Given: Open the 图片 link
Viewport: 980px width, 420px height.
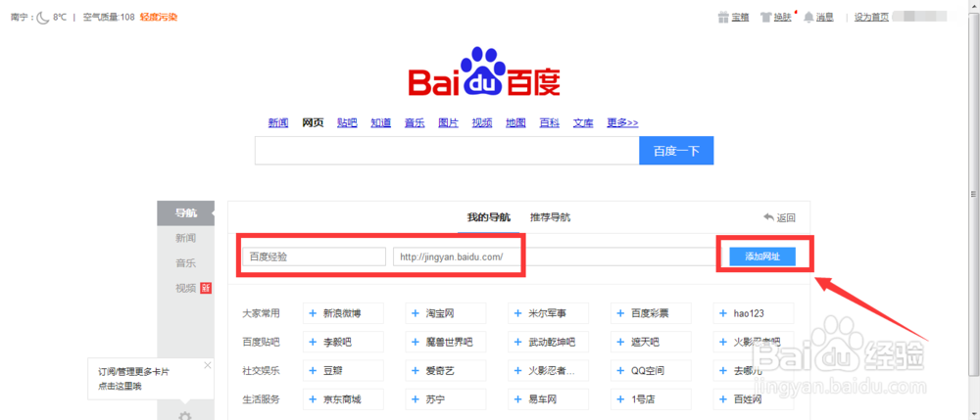Looking at the screenshot, I should [x=448, y=123].
